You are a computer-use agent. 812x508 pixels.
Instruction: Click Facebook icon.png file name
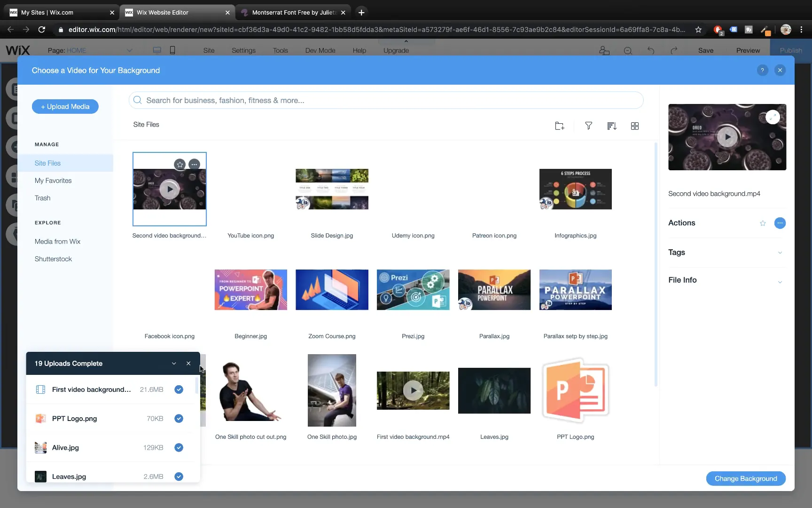[169, 336]
